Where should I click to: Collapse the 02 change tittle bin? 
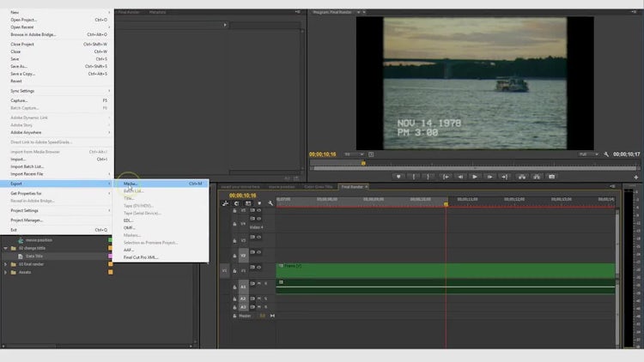[6, 248]
